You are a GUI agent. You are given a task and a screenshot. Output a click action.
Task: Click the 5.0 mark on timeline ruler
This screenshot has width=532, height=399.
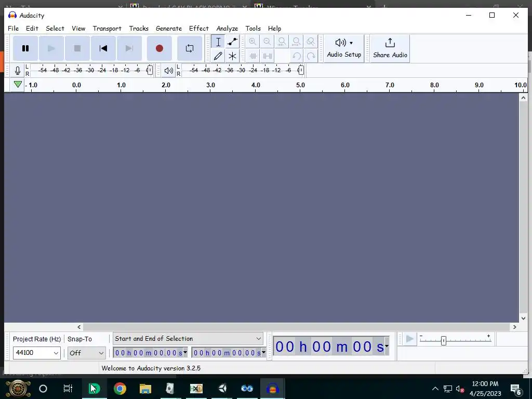click(x=301, y=85)
